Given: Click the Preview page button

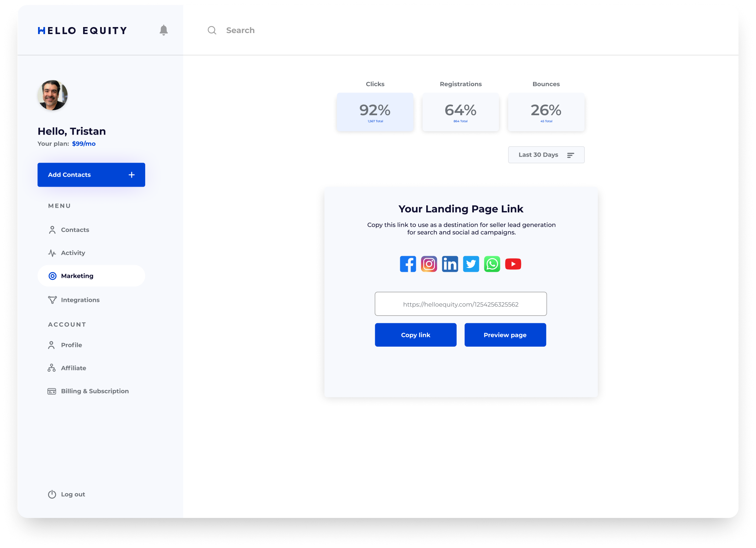Looking at the screenshot, I should click(505, 335).
